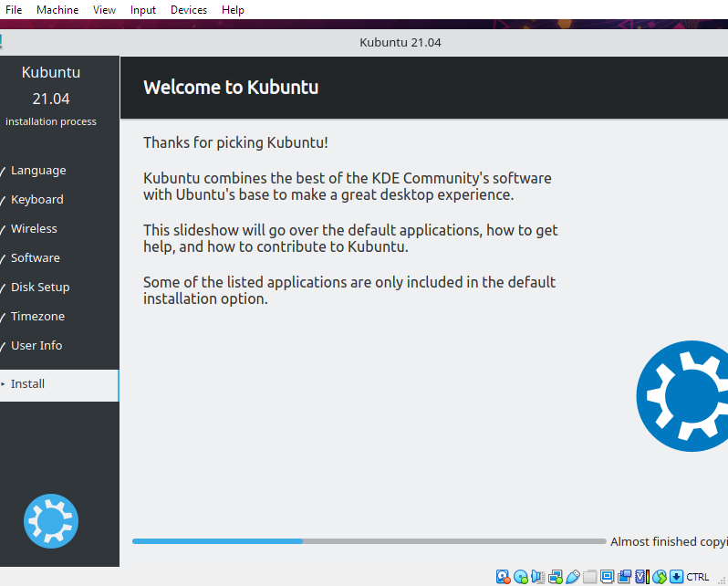Screen dimensions: 728x586
Task: Click the CPU virtualization status icon
Action: (641, 577)
